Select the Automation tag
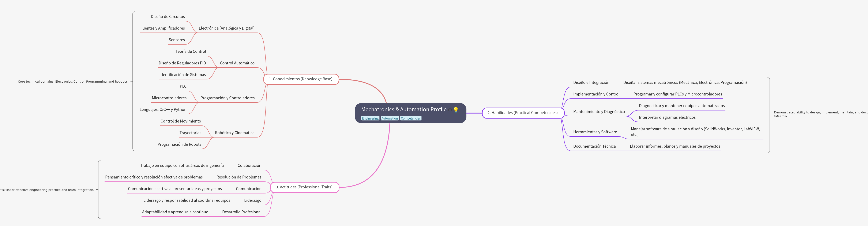 pyautogui.click(x=390, y=118)
